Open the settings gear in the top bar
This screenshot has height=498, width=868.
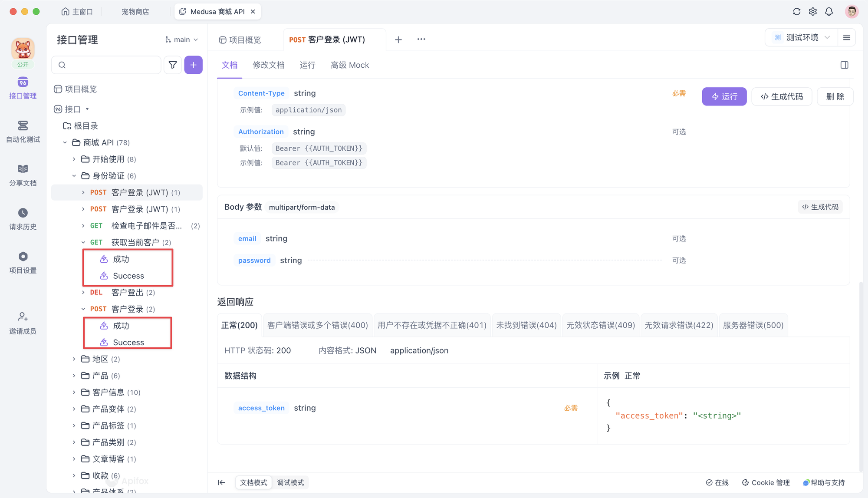click(813, 12)
